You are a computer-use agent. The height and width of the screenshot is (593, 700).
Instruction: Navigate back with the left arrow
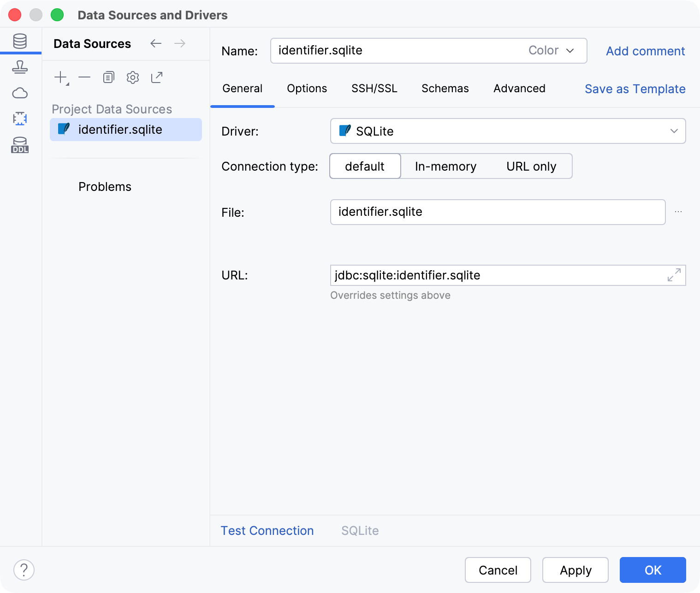(156, 43)
